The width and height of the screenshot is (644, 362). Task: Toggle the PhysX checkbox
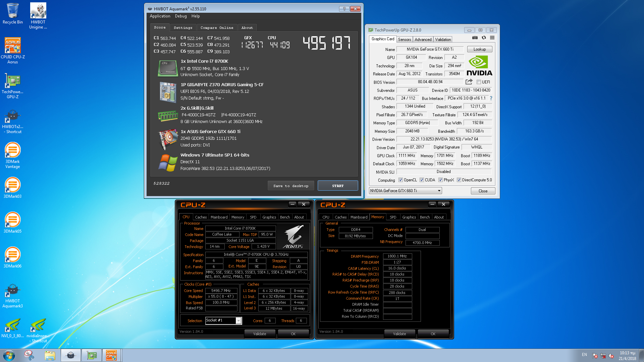coord(440,180)
